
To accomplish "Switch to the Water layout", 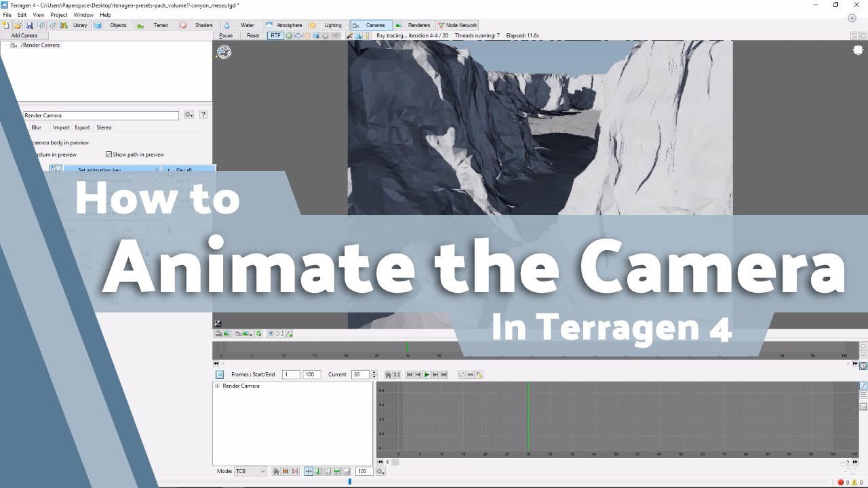I will pos(243,25).
